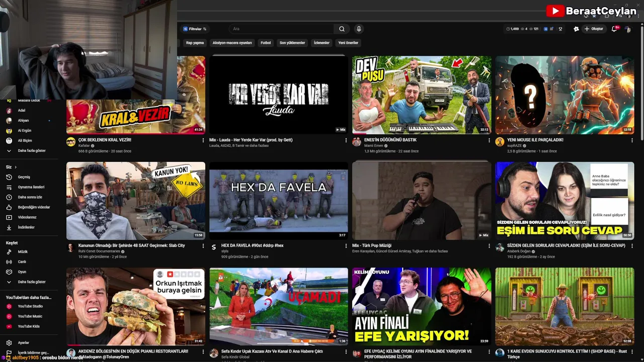Open Daha sonra izle list
This screenshot has width=644, height=362.
pyautogui.click(x=30, y=197)
